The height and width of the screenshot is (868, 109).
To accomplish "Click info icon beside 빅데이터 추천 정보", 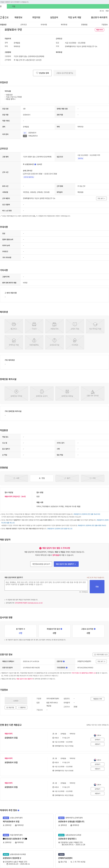I will pos(18,810).
